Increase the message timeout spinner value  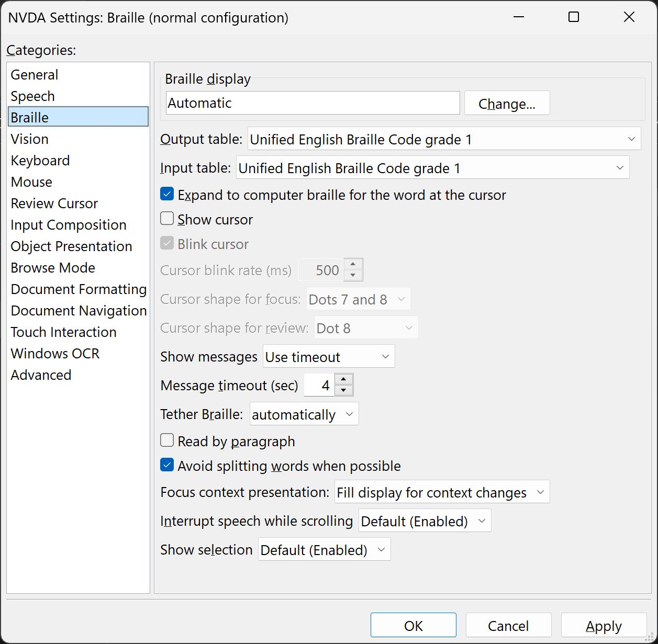click(343, 380)
